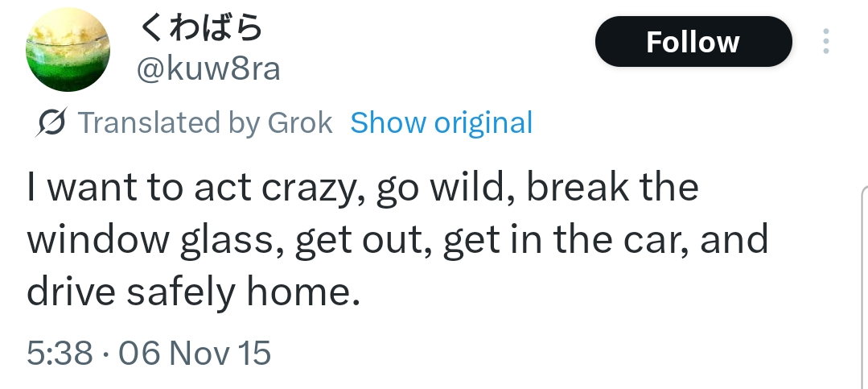
Task: Open the 5:38 · 06 Nov 15 timestamp
Action: pyautogui.click(x=149, y=353)
